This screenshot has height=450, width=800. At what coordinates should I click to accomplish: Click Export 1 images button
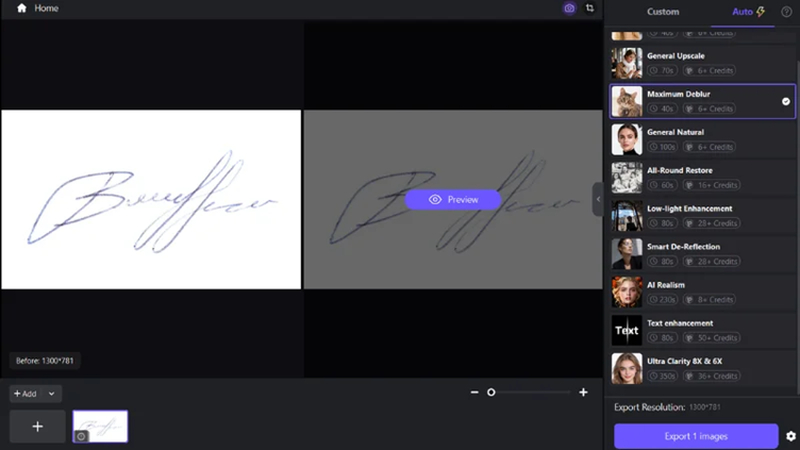coord(696,436)
